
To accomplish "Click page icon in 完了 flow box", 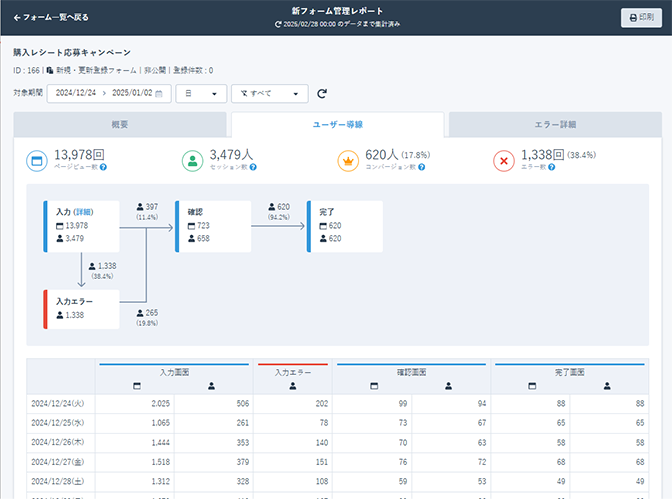I will tap(323, 226).
